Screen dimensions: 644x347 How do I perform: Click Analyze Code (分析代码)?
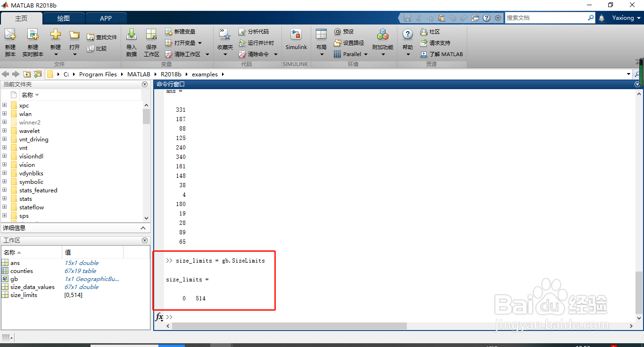tap(254, 32)
